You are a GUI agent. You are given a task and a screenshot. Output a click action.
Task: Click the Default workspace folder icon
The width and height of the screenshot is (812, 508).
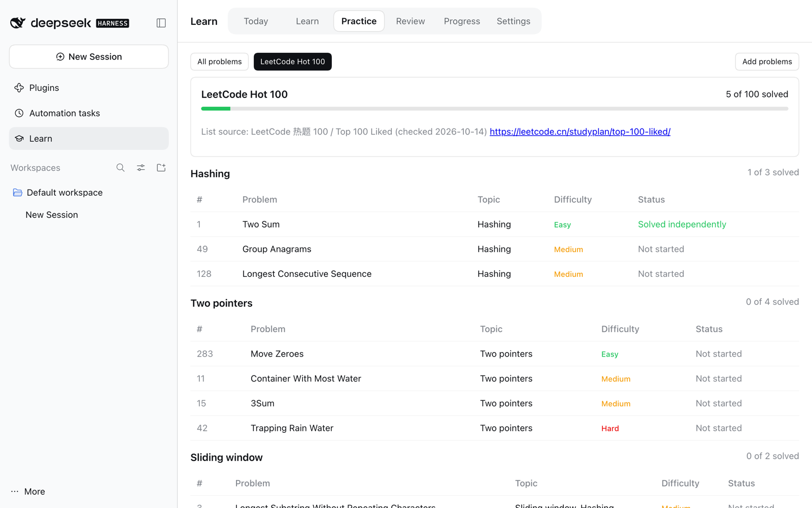coord(18,193)
